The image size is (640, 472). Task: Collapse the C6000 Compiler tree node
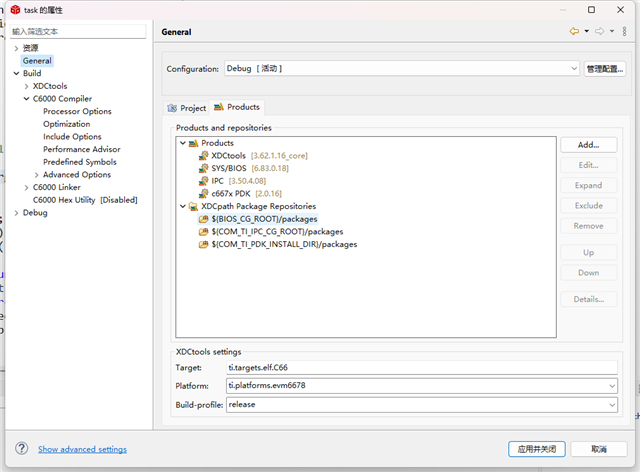[x=26, y=99]
